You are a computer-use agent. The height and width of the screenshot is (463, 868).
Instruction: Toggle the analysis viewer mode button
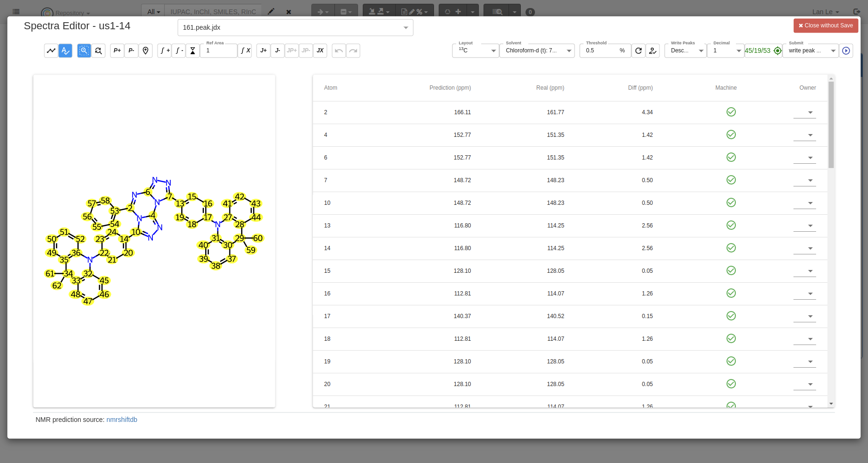click(x=65, y=51)
